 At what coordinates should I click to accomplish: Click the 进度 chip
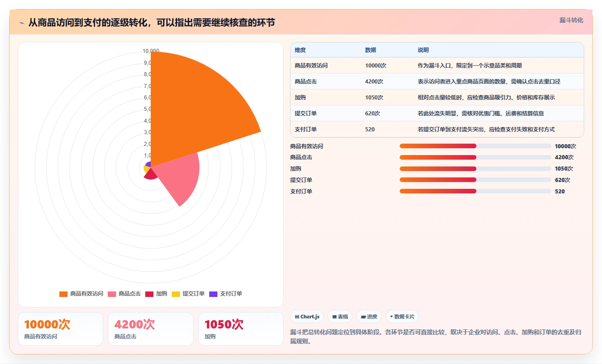[369, 317]
